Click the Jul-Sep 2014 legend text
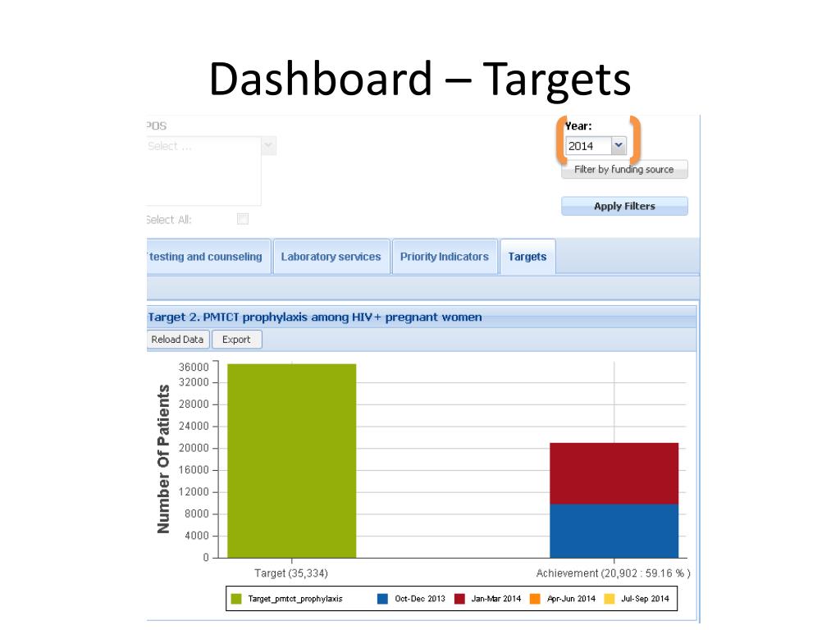Viewport: 840px width, 630px height. pyautogui.click(x=645, y=599)
